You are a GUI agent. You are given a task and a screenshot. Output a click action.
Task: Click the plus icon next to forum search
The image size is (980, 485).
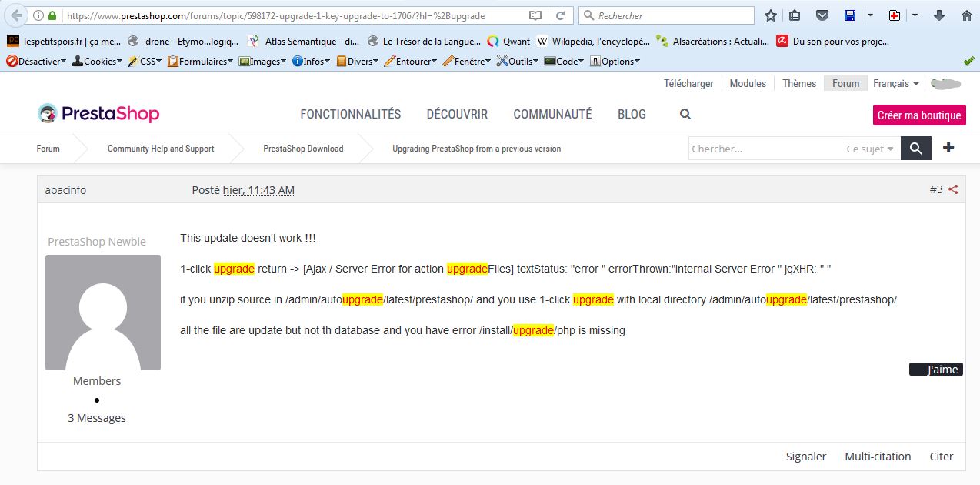[948, 148]
